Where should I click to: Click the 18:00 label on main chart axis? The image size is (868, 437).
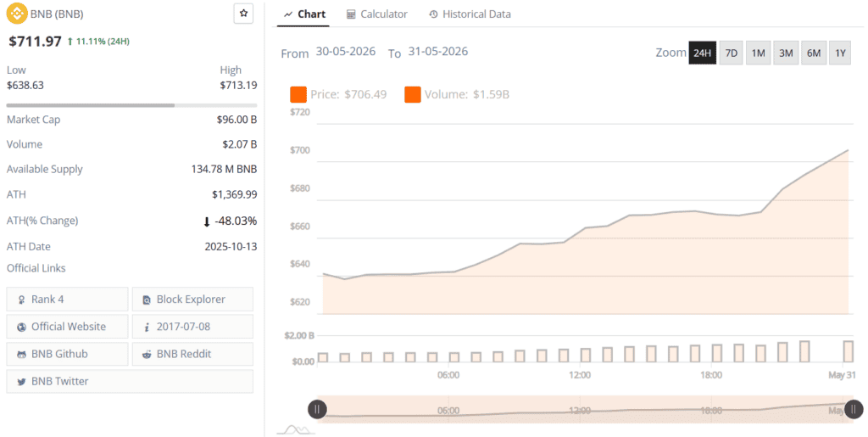(711, 376)
